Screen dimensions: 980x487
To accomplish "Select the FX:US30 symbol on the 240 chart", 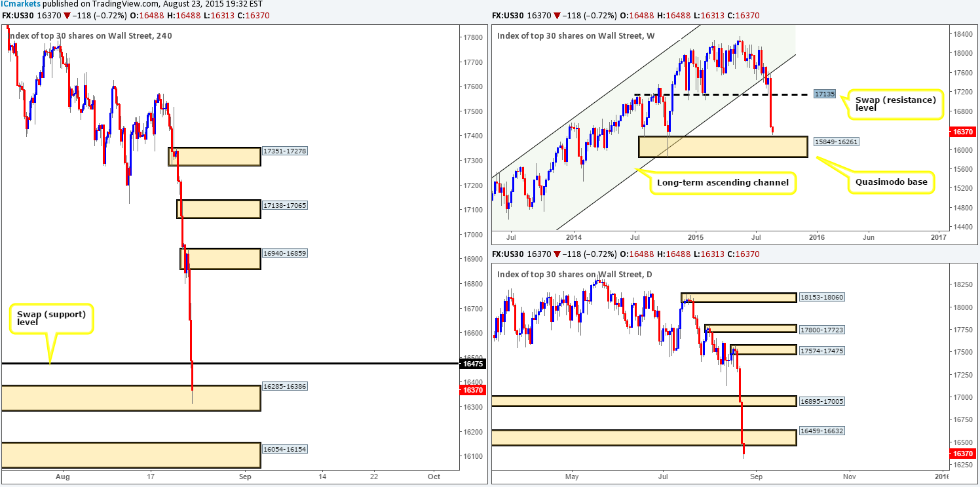I will (18, 16).
